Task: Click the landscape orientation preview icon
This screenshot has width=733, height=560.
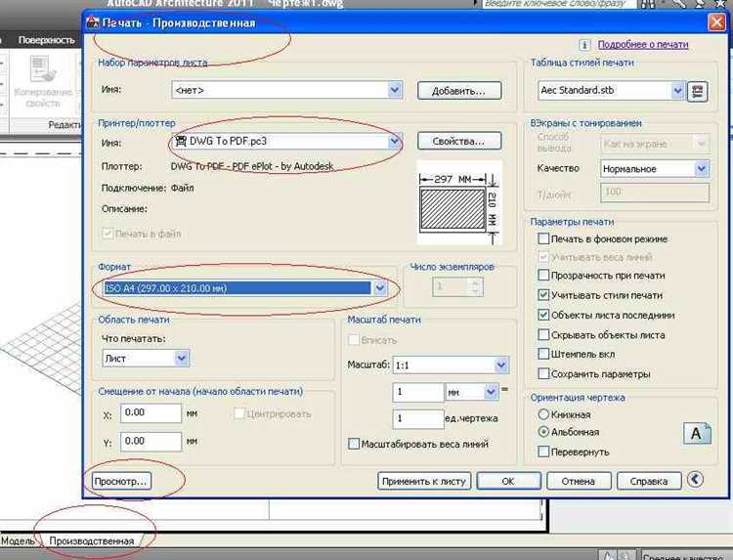Action: [697, 433]
